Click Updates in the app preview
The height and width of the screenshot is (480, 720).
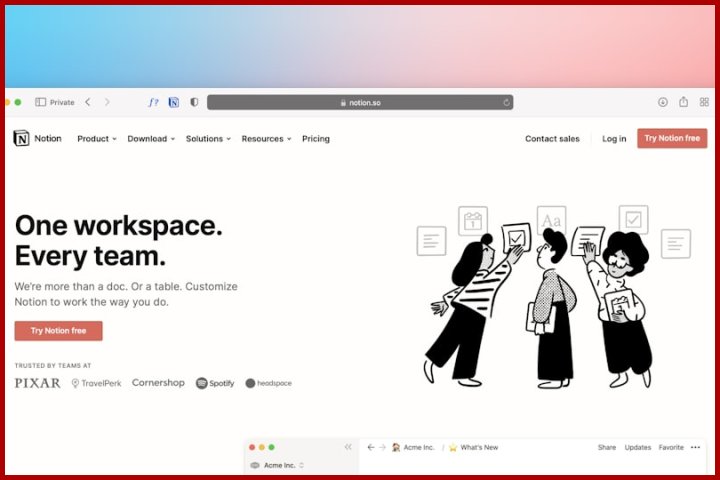coord(638,447)
